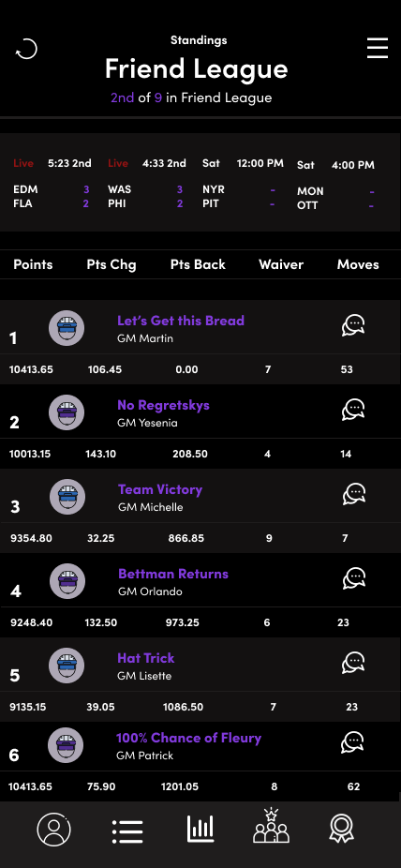Open chat for Let's Get this Bread
This screenshot has width=401, height=868.
click(353, 325)
